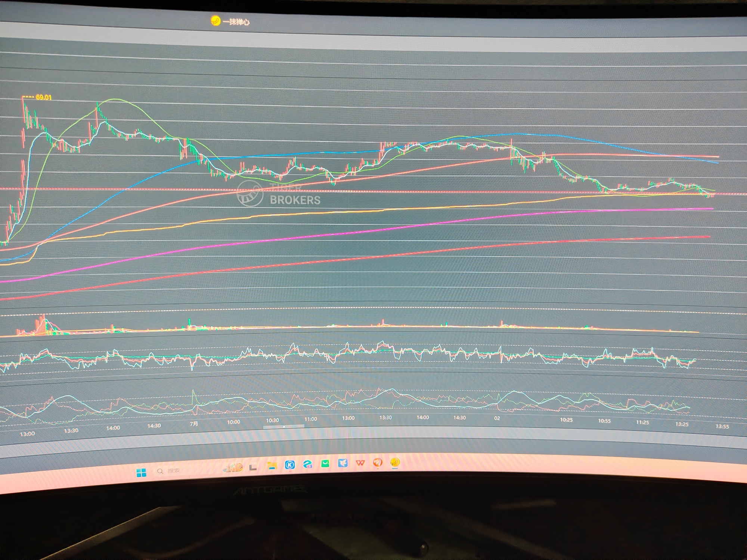The width and height of the screenshot is (747, 560).
Task: Click the 69.01 high price label
Action: pos(44,97)
